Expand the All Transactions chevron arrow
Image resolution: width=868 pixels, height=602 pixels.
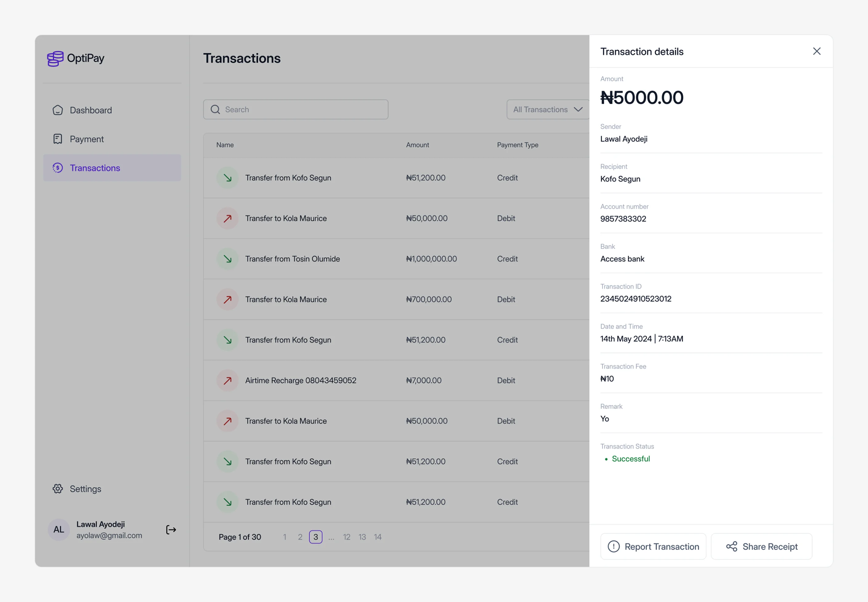(578, 109)
